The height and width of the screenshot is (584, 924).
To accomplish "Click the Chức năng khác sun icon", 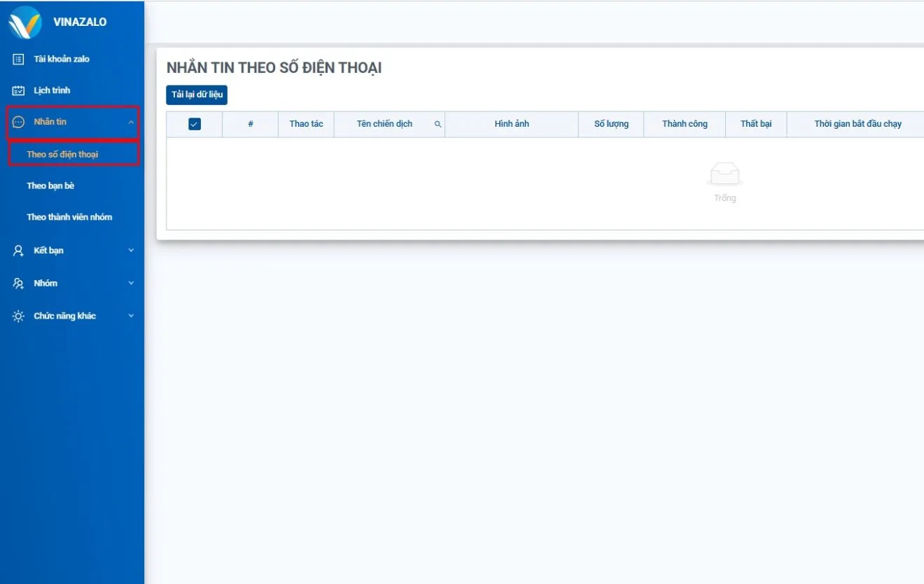I will click(x=19, y=317).
